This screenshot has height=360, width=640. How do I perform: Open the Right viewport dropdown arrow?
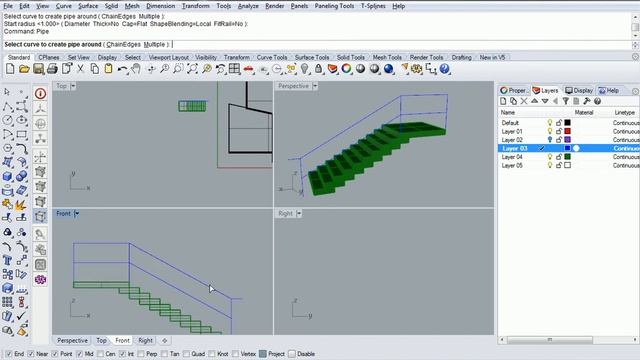tap(299, 214)
